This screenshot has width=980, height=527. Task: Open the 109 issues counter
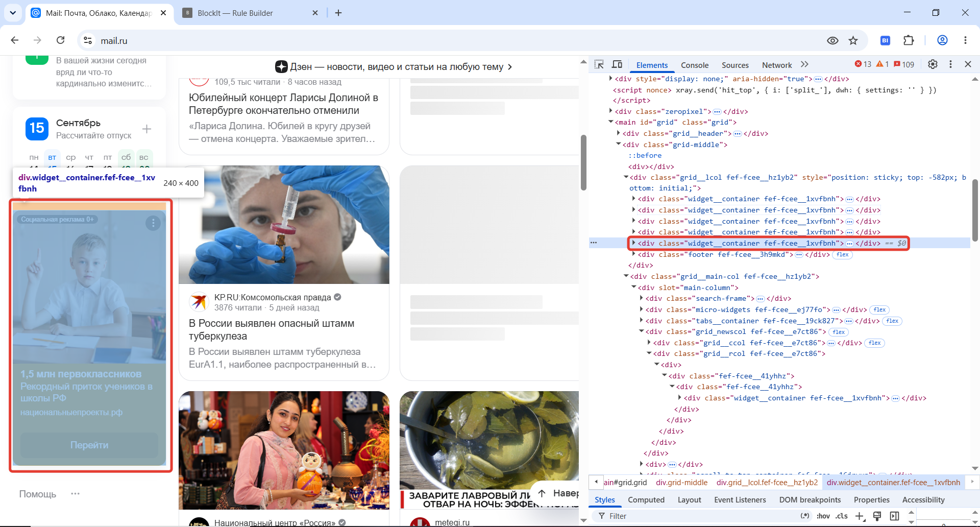(x=904, y=64)
